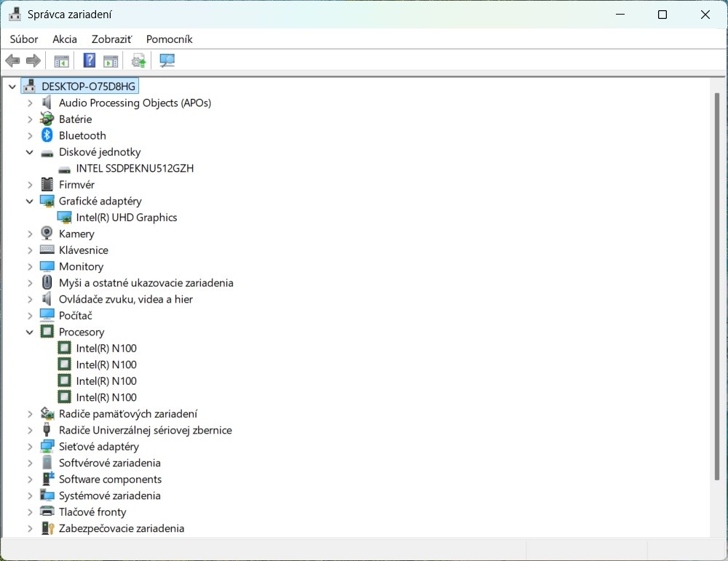Click the Help toolbar icon

tap(90, 61)
